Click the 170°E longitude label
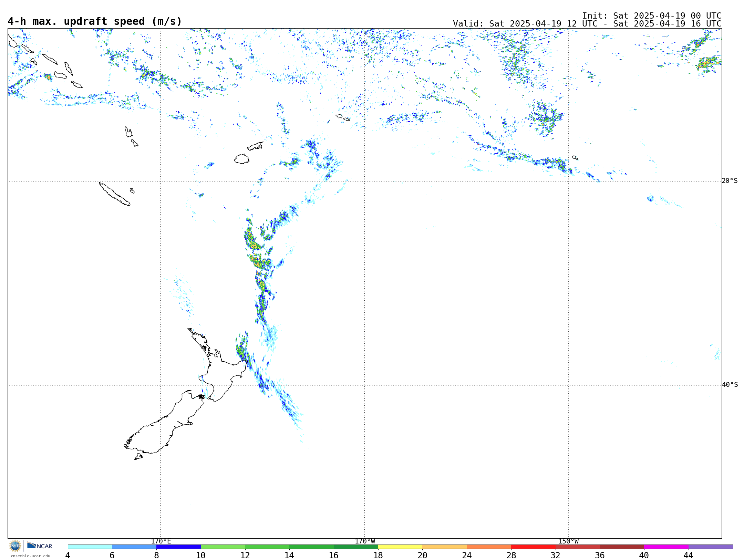 [x=161, y=541]
